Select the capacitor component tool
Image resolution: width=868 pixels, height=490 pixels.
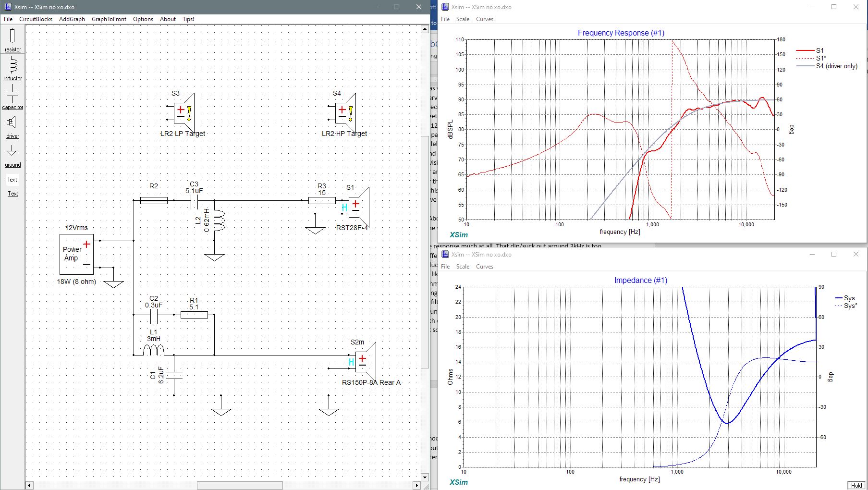click(x=12, y=98)
